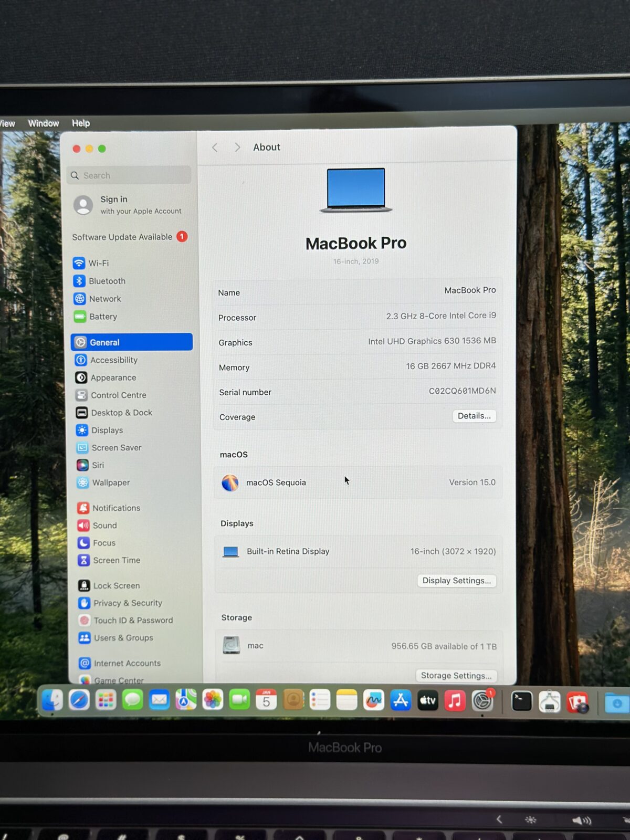Go back with the left chevron
The image size is (630, 840).
point(215,148)
